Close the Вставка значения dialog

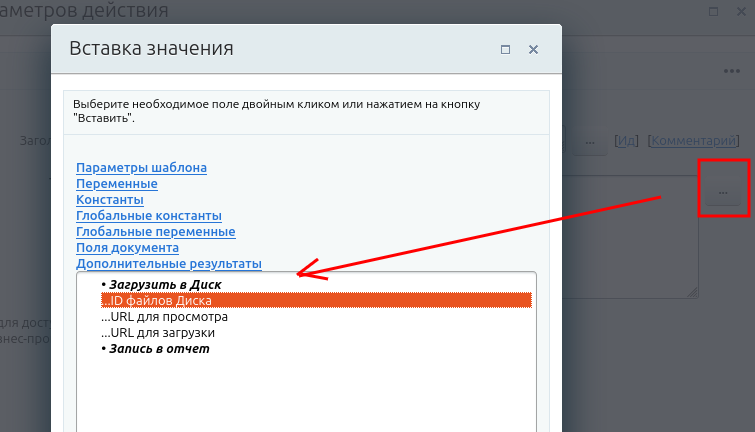[534, 49]
